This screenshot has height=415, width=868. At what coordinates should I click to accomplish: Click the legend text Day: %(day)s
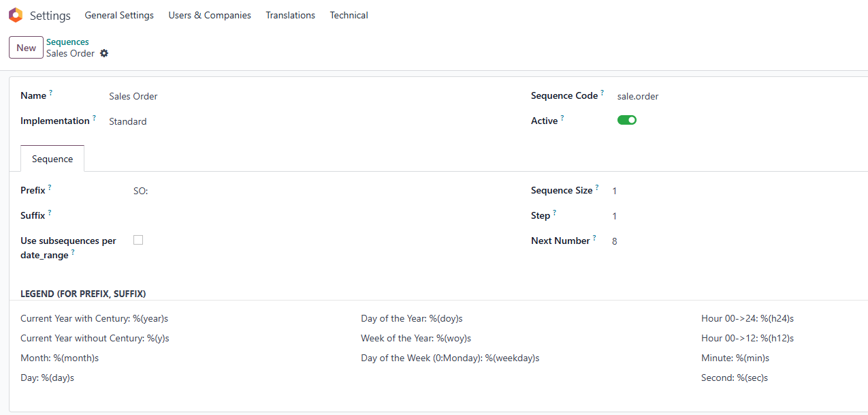coord(47,378)
